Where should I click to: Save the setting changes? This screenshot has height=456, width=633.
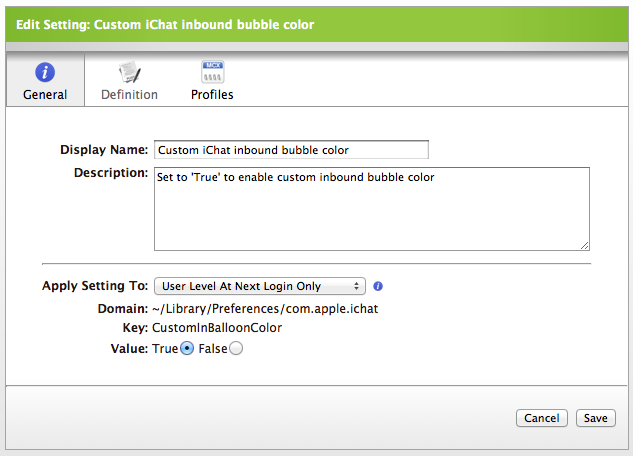pos(595,418)
